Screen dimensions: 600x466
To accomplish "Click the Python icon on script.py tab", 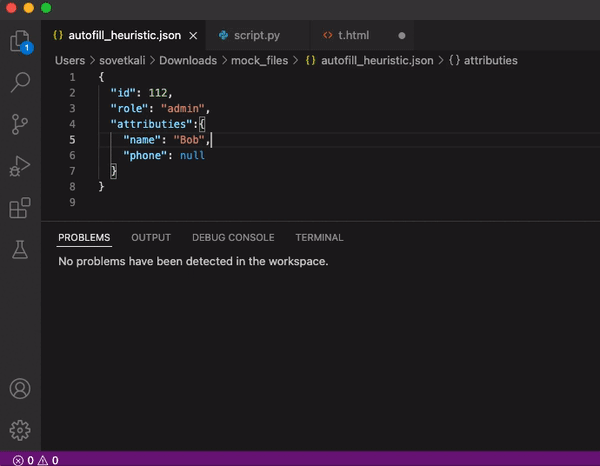I will tap(223, 36).
